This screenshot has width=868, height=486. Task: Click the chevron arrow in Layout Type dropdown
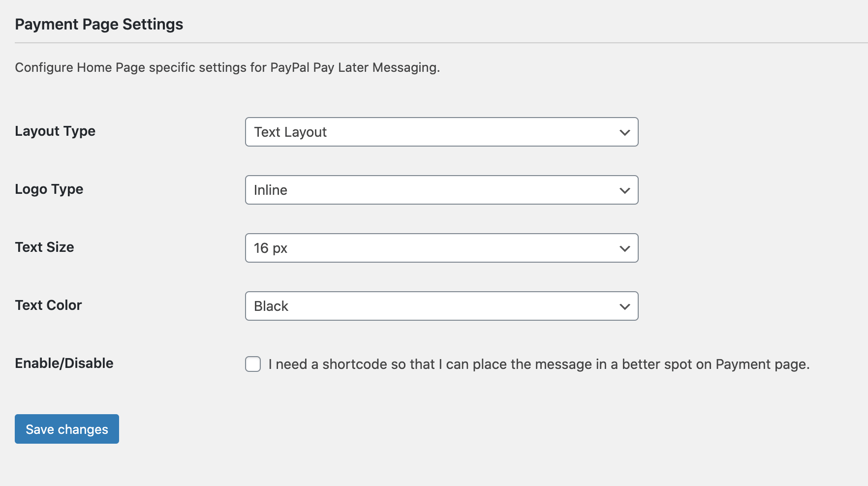[624, 132]
